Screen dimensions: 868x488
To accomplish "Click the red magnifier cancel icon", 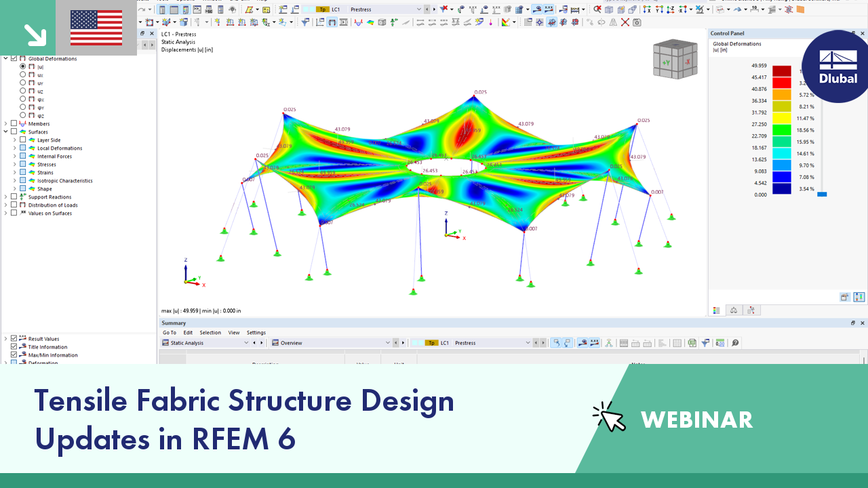I will 597,9.
